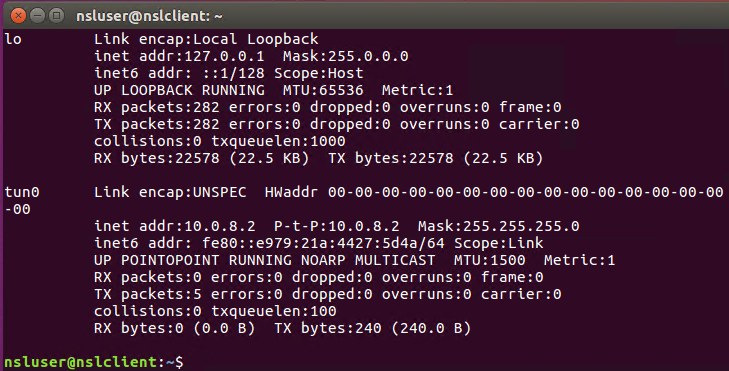Click the txqueuelen:100 text

[273, 311]
